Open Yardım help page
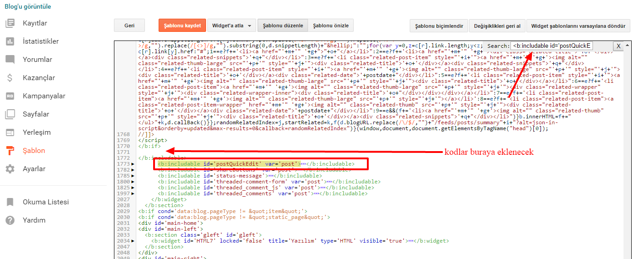This screenshot has height=259, width=644. [x=34, y=220]
